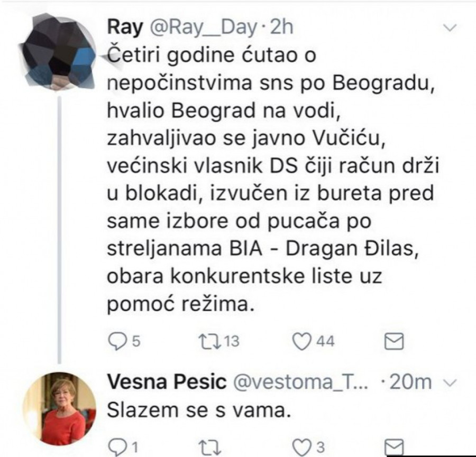This screenshot has width=476, height=457.
Task: Send Ray's tweet via direct message
Action: [392, 342]
